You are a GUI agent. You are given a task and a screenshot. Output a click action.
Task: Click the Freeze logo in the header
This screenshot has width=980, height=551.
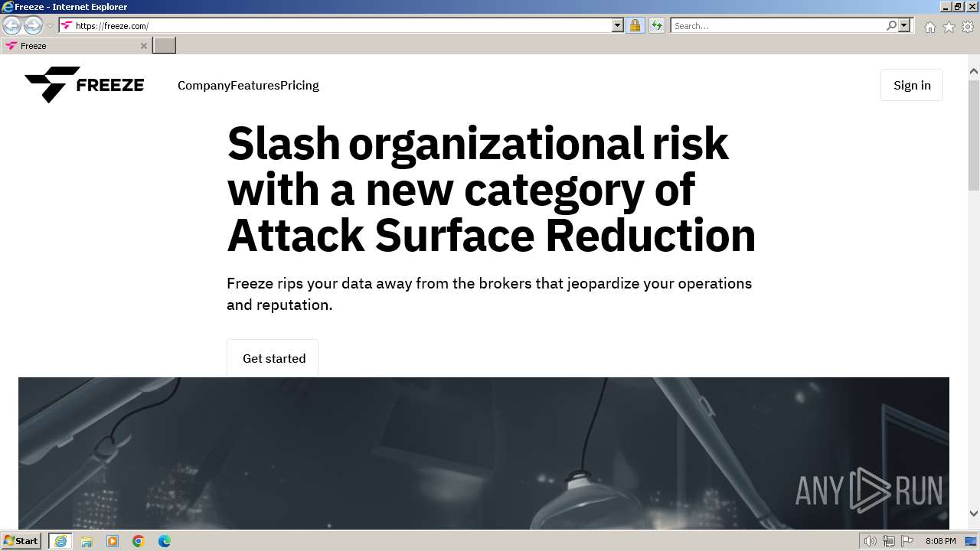[x=84, y=85]
